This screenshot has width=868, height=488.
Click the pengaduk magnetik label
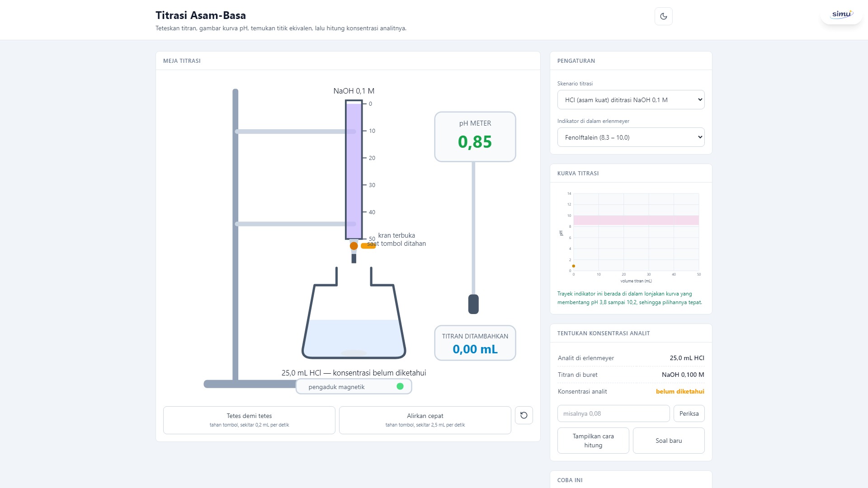(x=336, y=387)
